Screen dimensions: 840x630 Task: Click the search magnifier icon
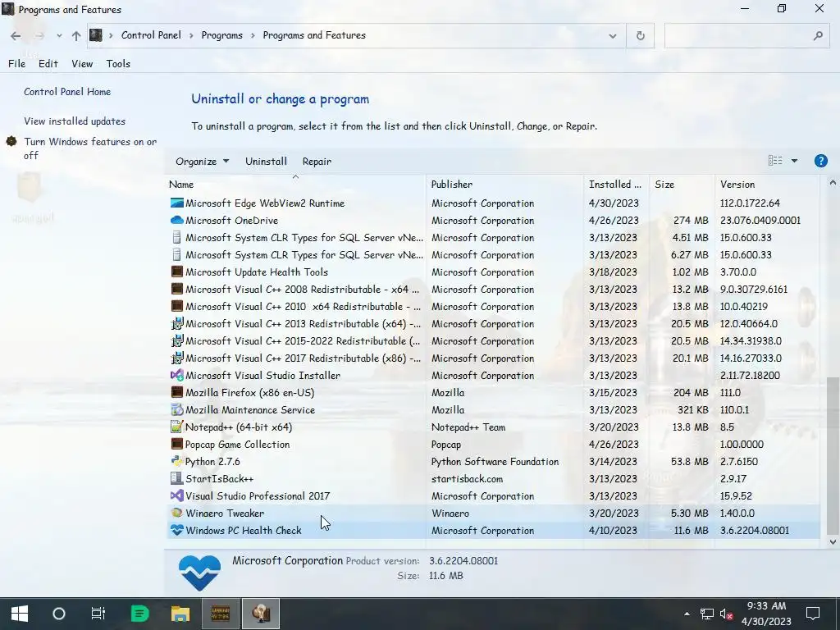click(x=818, y=35)
